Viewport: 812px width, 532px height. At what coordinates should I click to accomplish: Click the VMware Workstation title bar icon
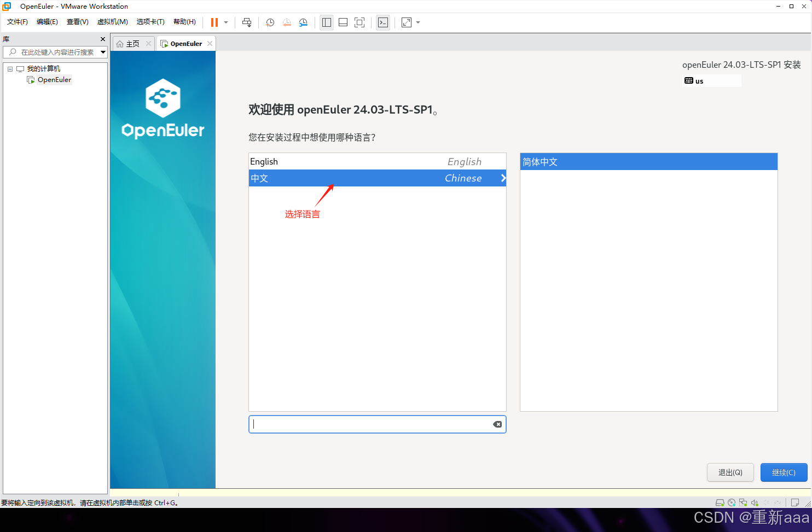pyautogui.click(x=7, y=6)
